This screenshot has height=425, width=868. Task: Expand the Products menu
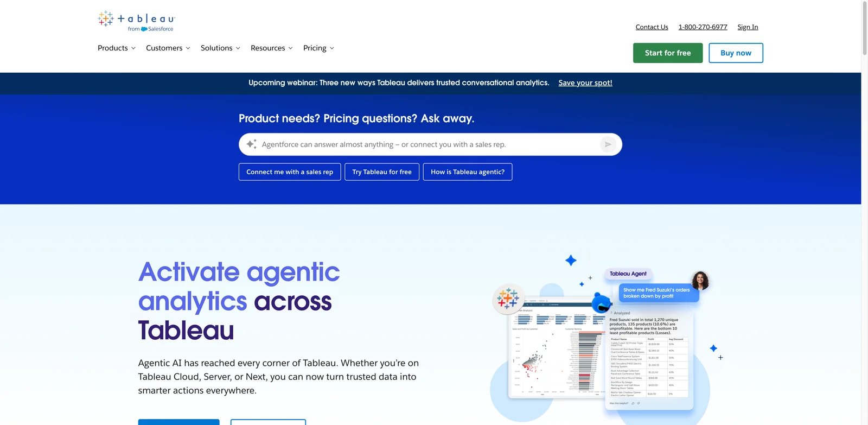pyautogui.click(x=117, y=48)
